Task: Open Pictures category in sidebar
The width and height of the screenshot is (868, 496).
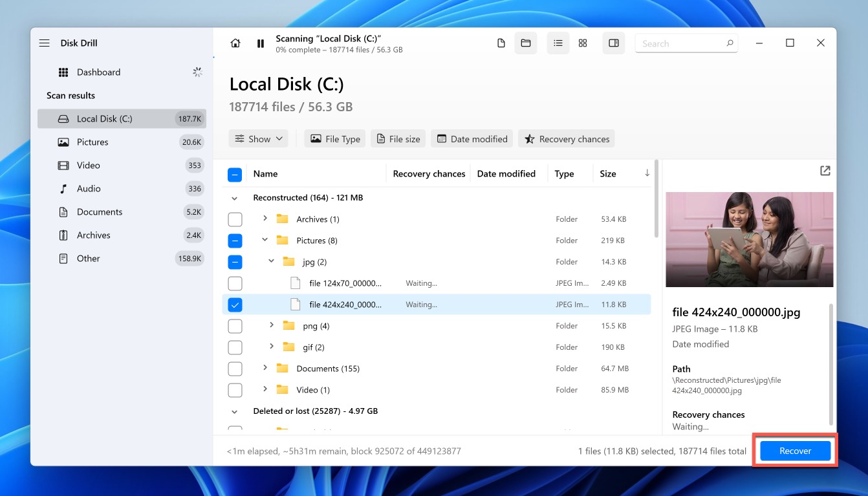Action: point(122,142)
